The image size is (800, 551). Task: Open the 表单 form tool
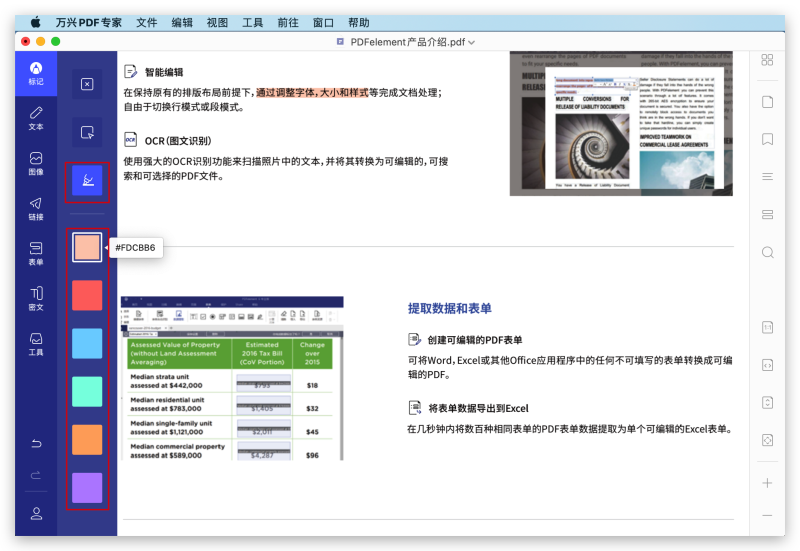coord(36,254)
